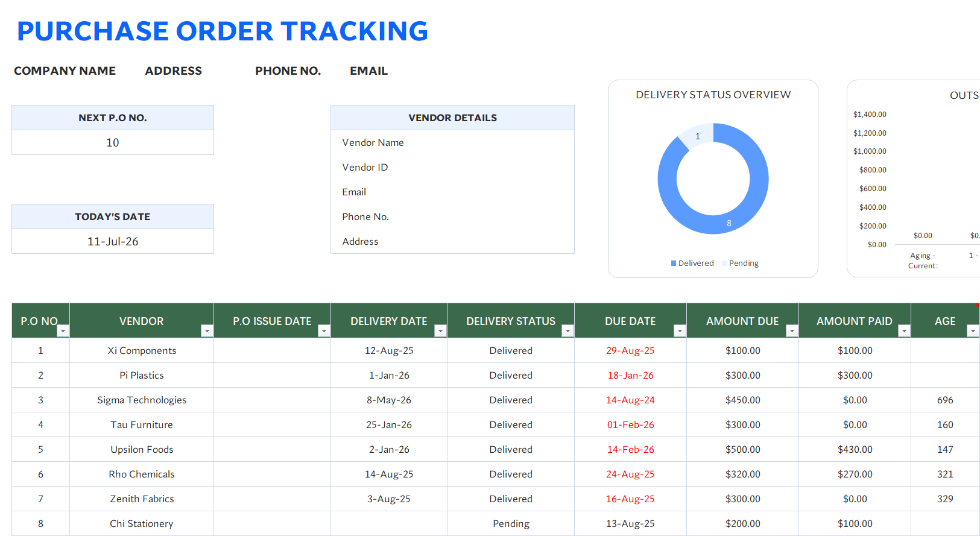Image resolution: width=980 pixels, height=536 pixels.
Task: Click delivery date 12-Aug-25 cell
Action: (x=389, y=350)
